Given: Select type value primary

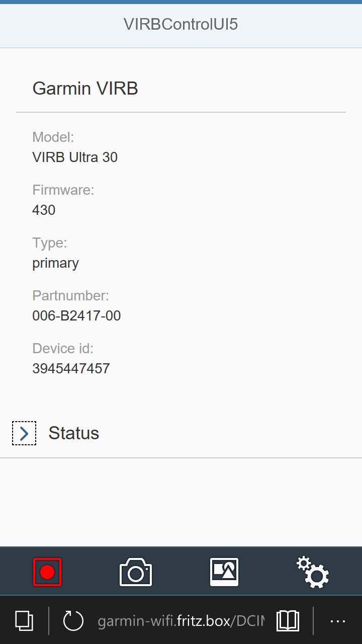Looking at the screenshot, I should pyautogui.click(x=56, y=264).
